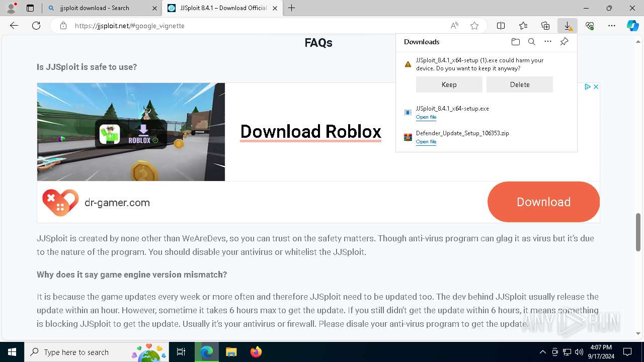
Task: Open volume control tray icon
Action: pyautogui.click(x=579, y=352)
